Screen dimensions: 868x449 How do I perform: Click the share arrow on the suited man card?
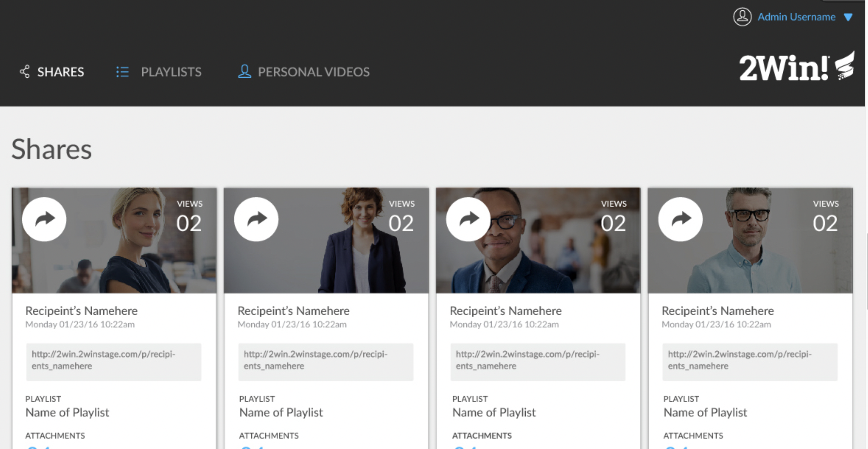[x=468, y=219]
